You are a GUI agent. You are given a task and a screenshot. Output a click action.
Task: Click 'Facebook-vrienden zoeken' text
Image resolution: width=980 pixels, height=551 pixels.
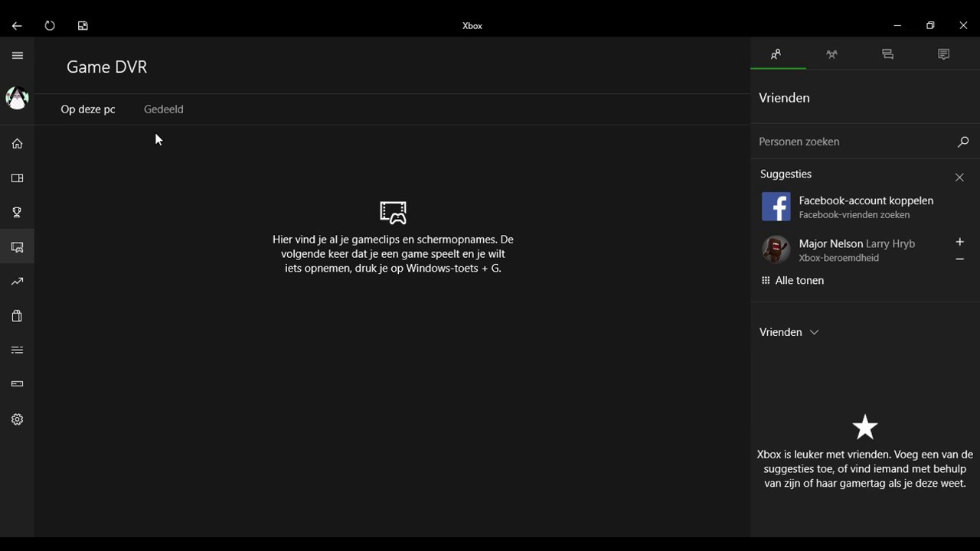854,215
